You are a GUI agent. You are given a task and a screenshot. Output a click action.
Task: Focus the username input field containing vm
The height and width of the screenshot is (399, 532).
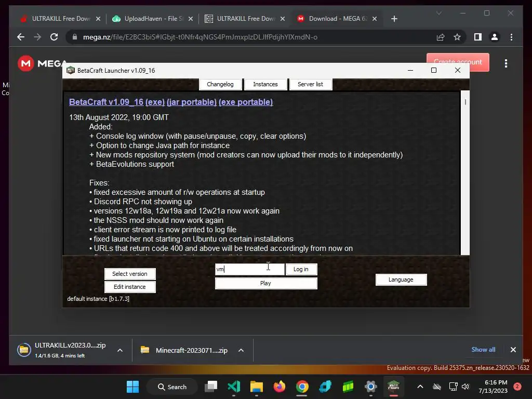tap(250, 269)
